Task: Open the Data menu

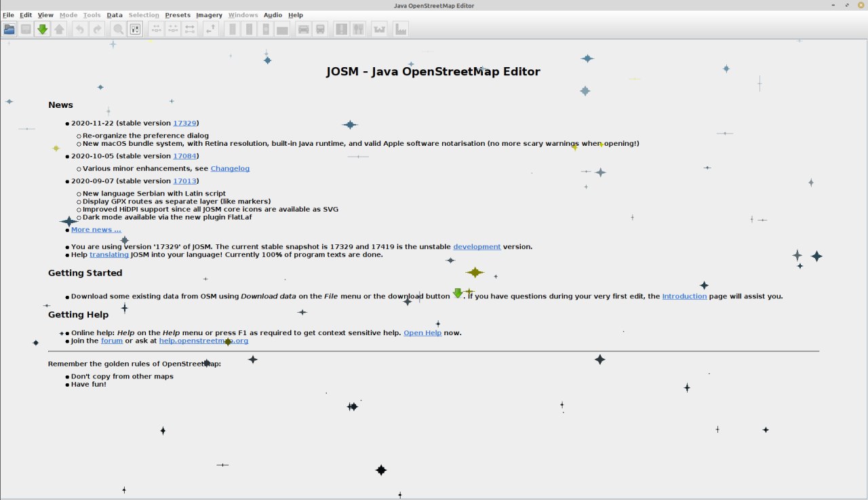Action: click(115, 15)
